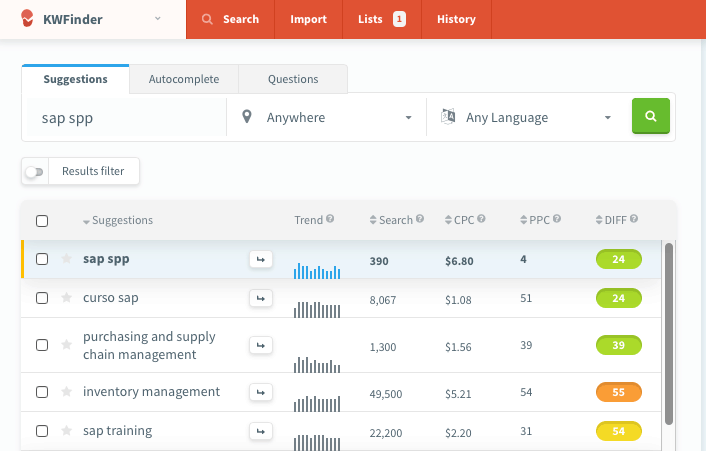Focus the keyword field containing sap spp
The height and width of the screenshot is (451, 706).
[126, 117]
